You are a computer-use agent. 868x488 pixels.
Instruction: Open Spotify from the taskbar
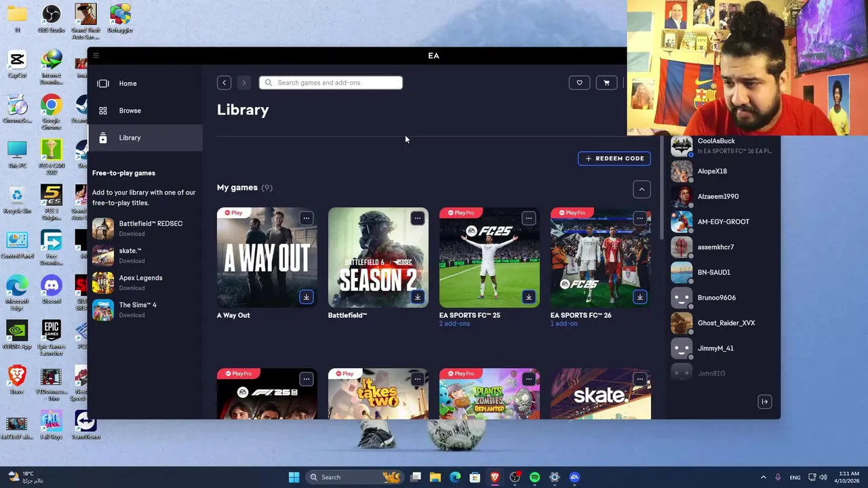click(x=534, y=477)
